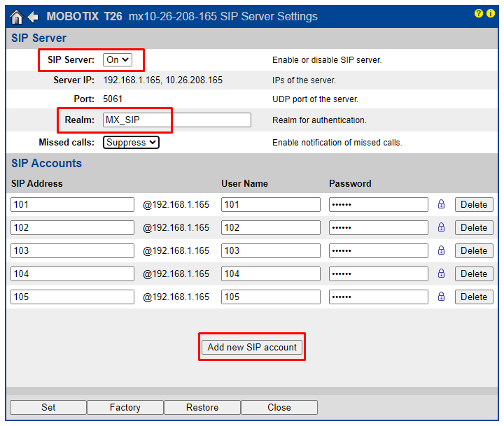Viewport: 504px width, 426px height.
Task: Click the Password column header
Action: tap(350, 183)
